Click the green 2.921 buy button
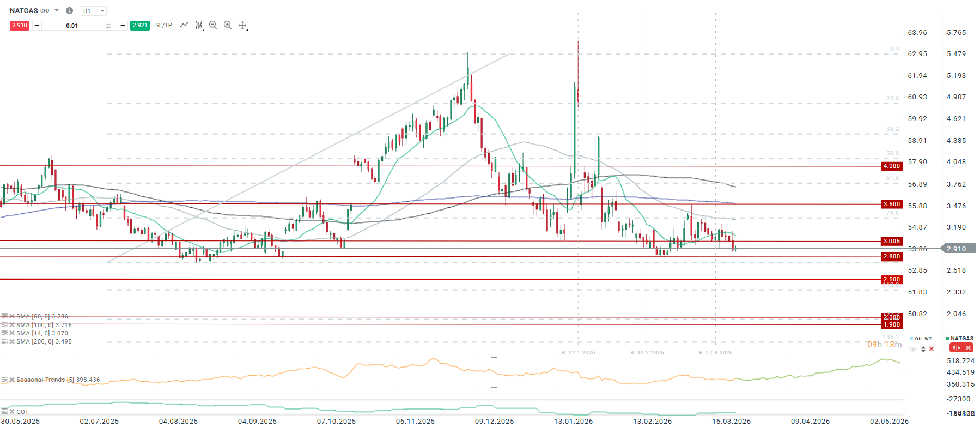 (140, 25)
